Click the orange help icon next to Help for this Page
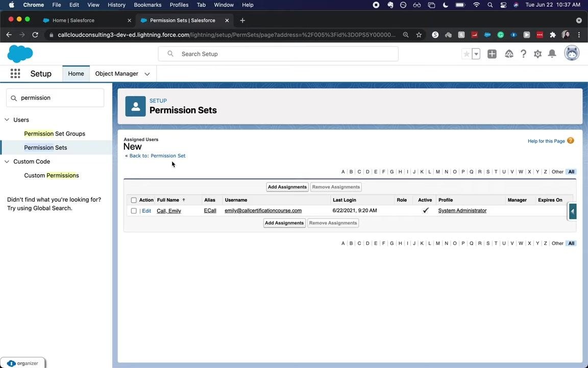Image resolution: width=588 pixels, height=368 pixels. [570, 141]
